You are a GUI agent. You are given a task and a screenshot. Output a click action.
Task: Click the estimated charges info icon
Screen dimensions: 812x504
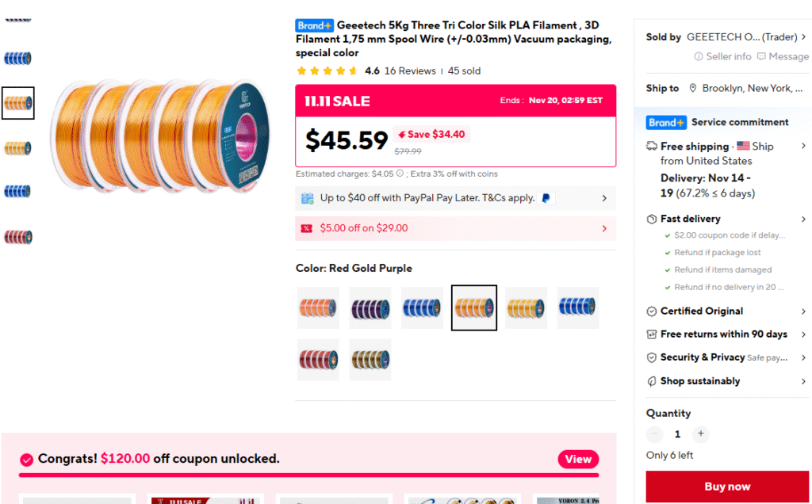click(x=400, y=174)
